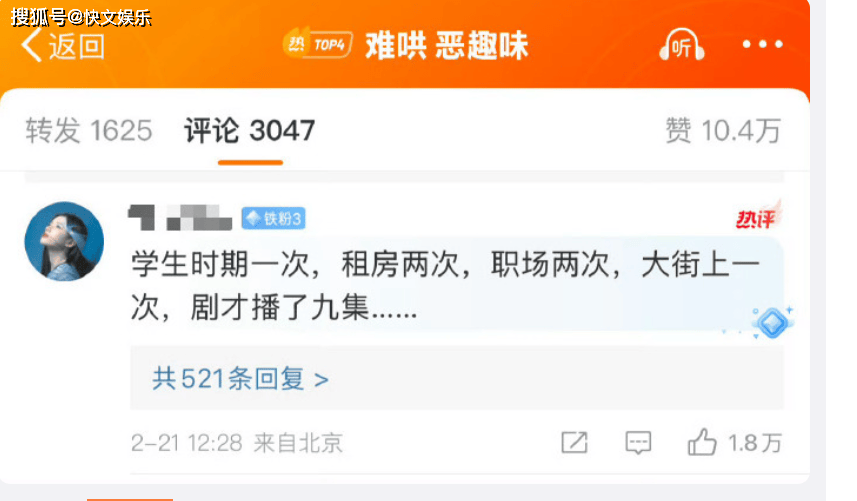Open the headphone listen icon
The image size is (857, 501).
tap(682, 44)
